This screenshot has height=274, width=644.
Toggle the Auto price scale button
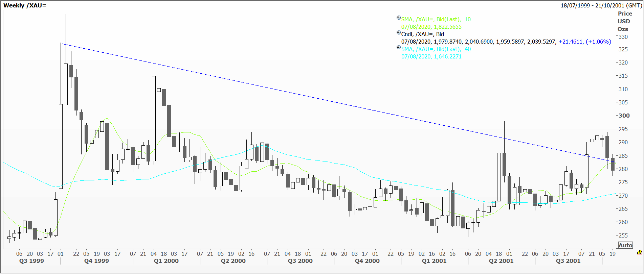pos(625,245)
